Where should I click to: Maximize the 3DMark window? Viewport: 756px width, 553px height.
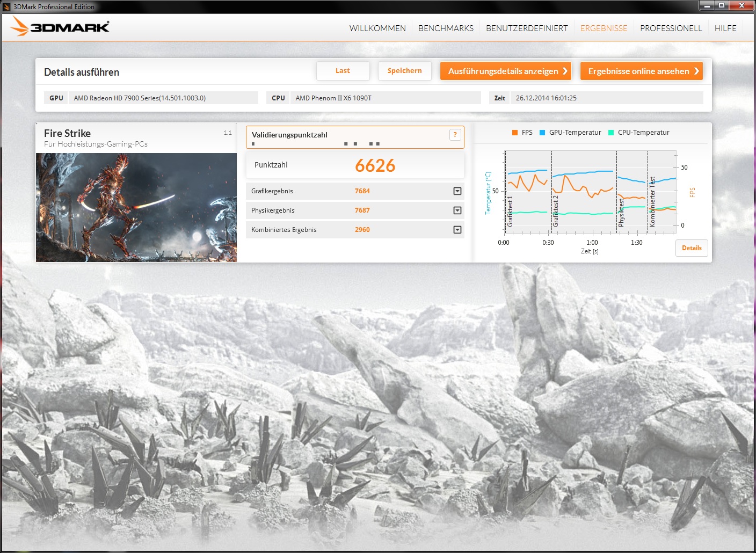(722, 6)
